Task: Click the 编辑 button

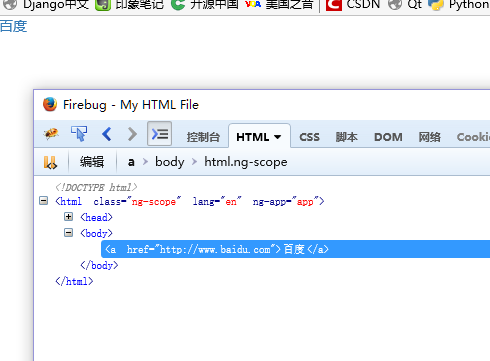Action: (92, 162)
